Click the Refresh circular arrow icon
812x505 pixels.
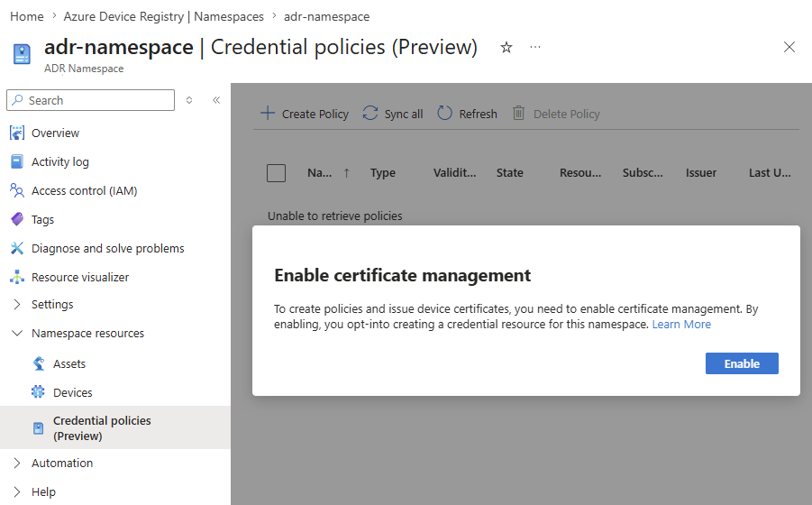(445, 113)
